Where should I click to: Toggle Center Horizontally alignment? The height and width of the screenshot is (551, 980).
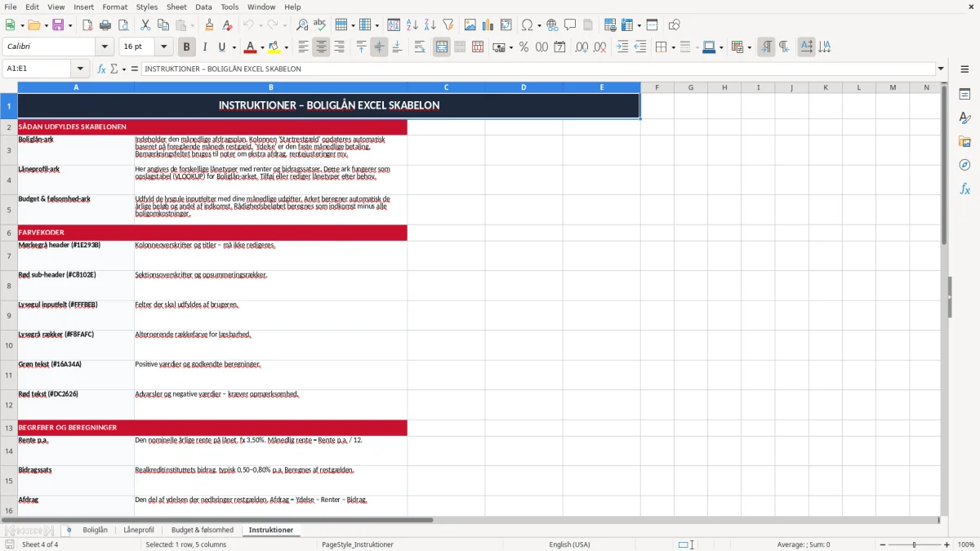(321, 47)
